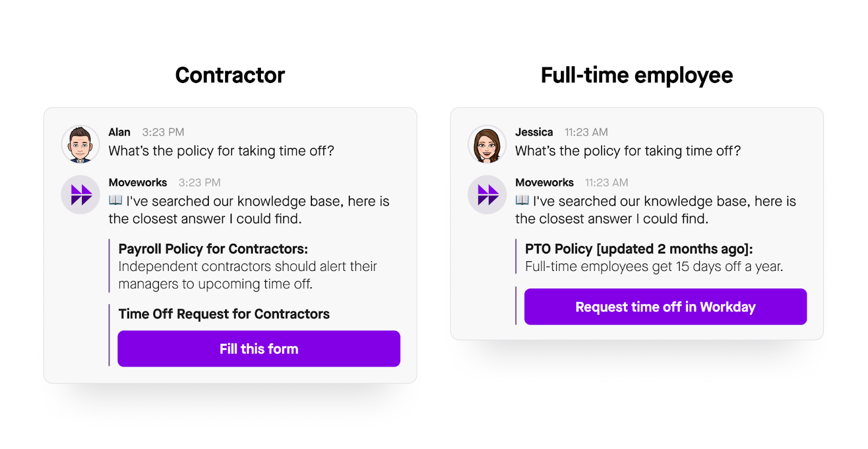The height and width of the screenshot is (449, 868).
Task: Click the Time Off Request for Contractors heading
Action: coord(224,314)
